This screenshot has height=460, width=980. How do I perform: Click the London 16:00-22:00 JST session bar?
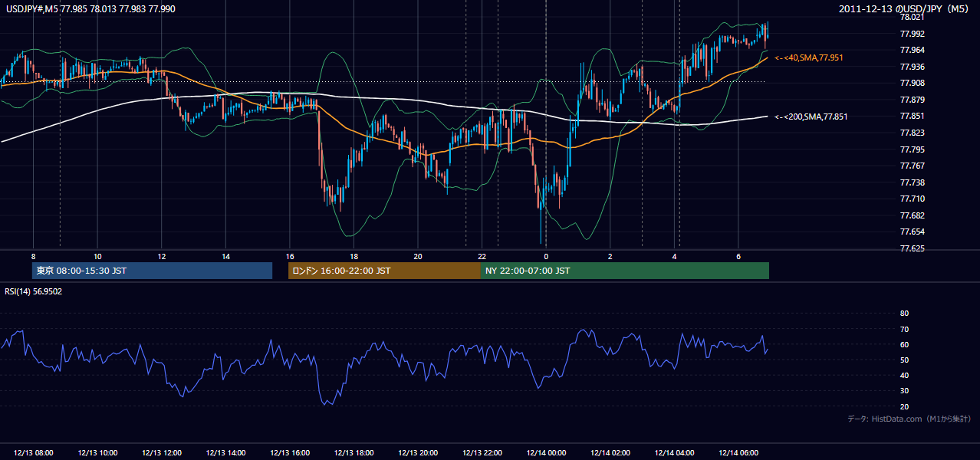[x=384, y=271]
